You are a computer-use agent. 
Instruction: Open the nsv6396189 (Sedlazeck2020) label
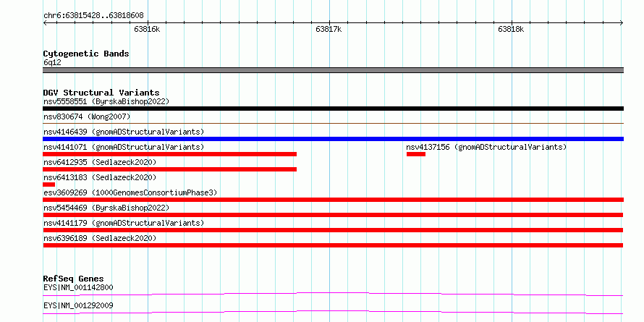100,239
